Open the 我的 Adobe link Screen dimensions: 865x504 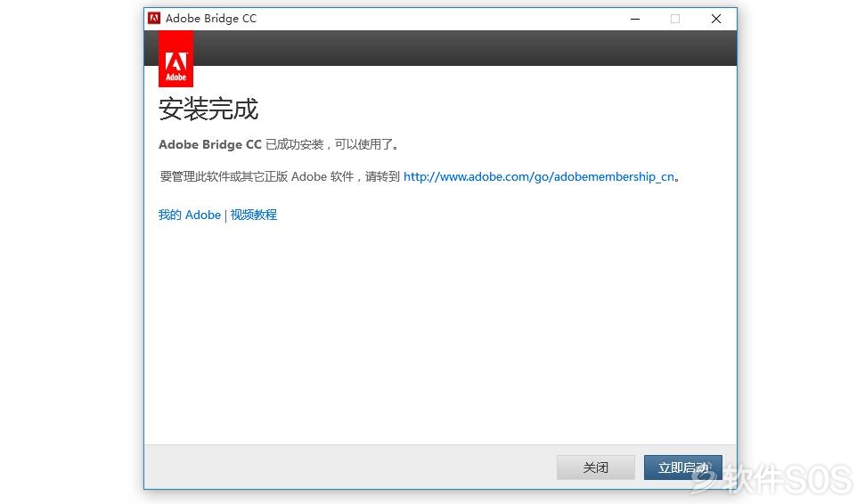click(189, 215)
